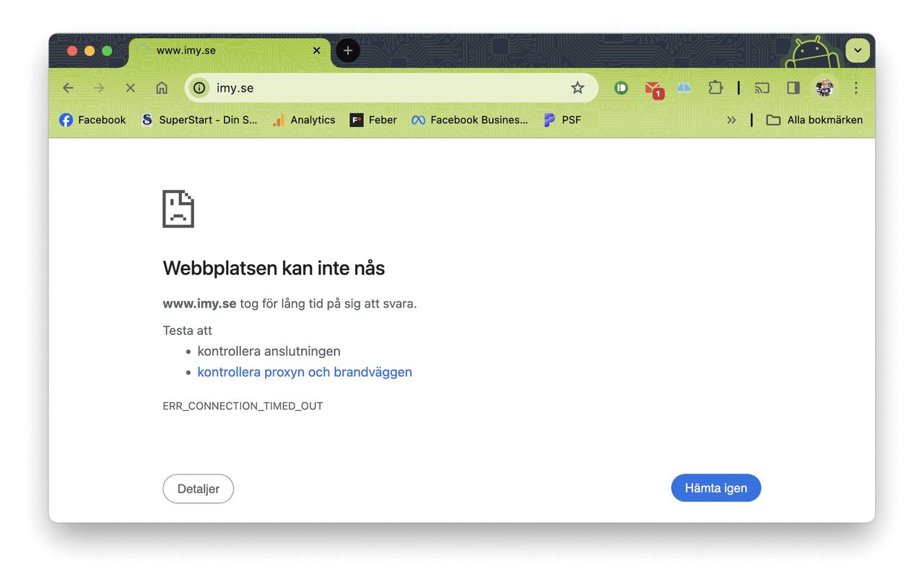Click the Cast to device icon
The height and width of the screenshot is (587, 924).
coord(761,87)
